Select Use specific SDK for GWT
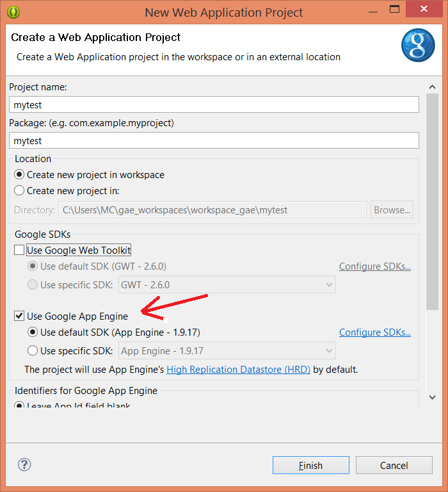Image resolution: width=448 pixels, height=492 pixels. 33,284
